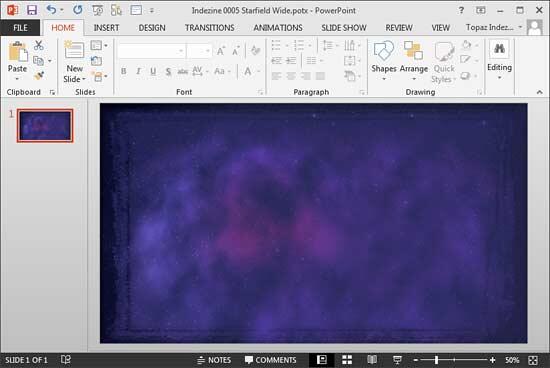Justify paragraph text

pos(320,75)
